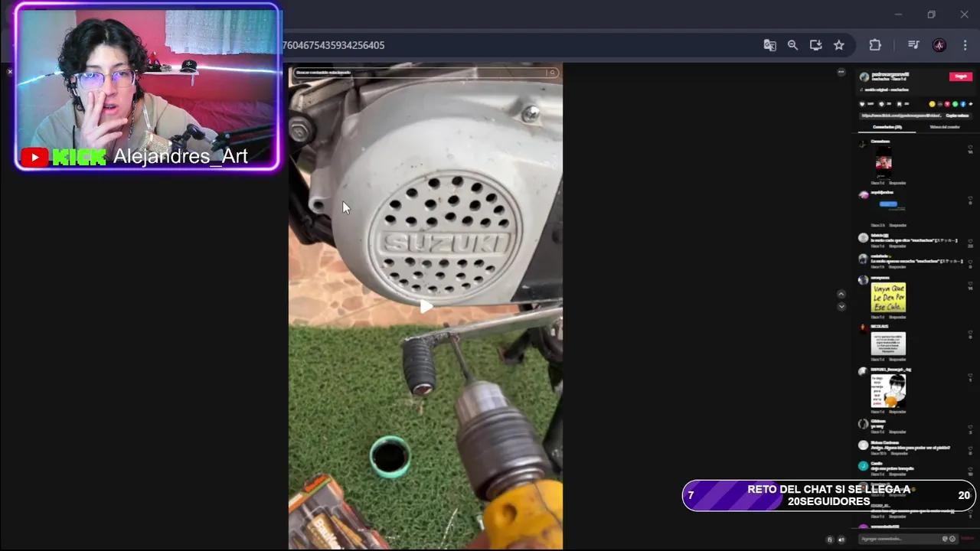Click the related content search field over video
This screenshot has height=551, width=980.
tap(420, 73)
